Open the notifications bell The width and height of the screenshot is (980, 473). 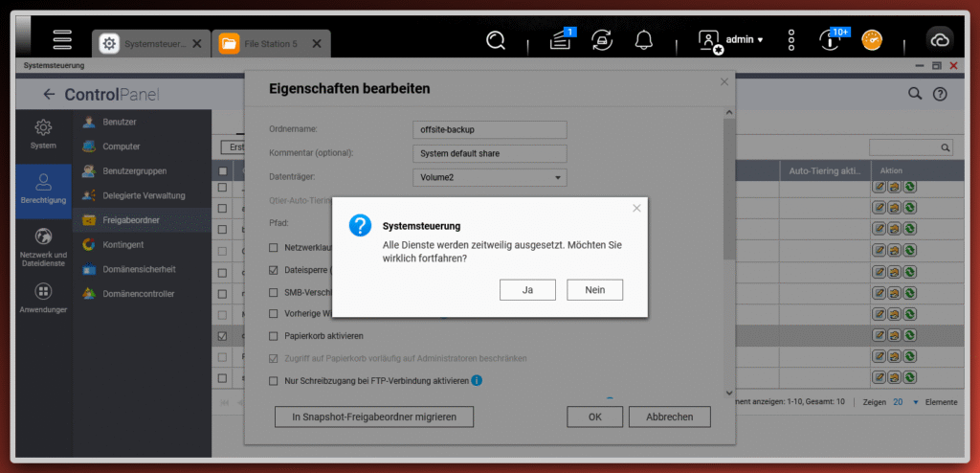(644, 40)
